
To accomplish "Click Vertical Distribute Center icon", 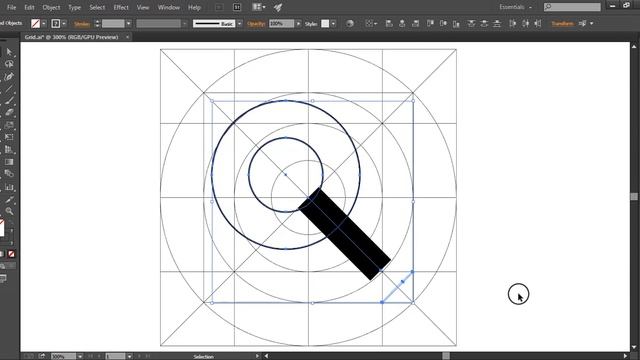I will pos(484,24).
